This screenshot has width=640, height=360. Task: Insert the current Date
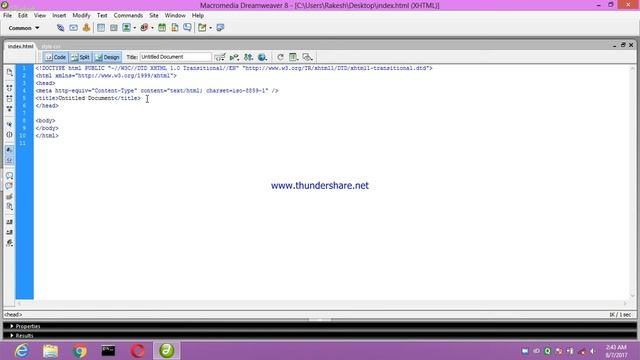(162, 28)
